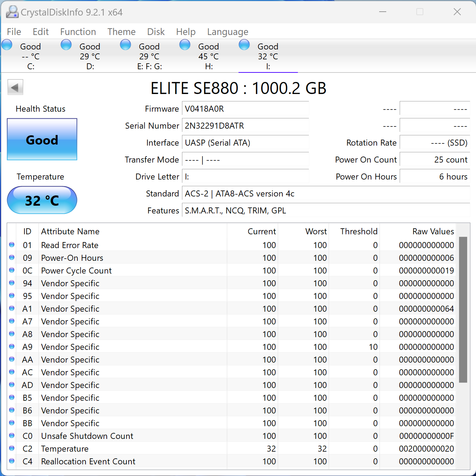The width and height of the screenshot is (476, 476).
Task: Select the Unsafe Shutdown Count row
Action: 87,436
